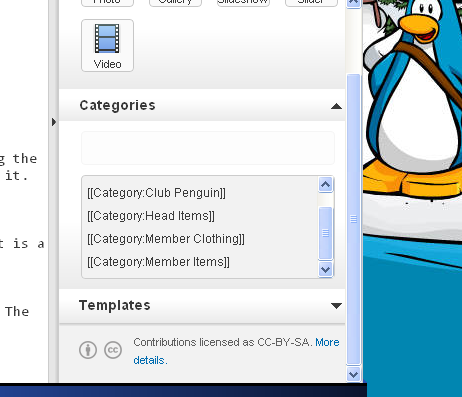Select the Category:Member Clothing entry
Viewport: 462px width, 397px height.
(166, 239)
